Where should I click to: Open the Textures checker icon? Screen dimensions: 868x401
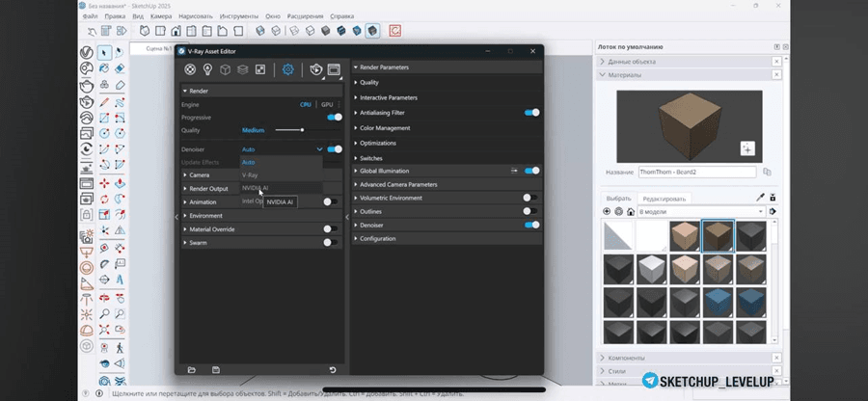pos(260,69)
